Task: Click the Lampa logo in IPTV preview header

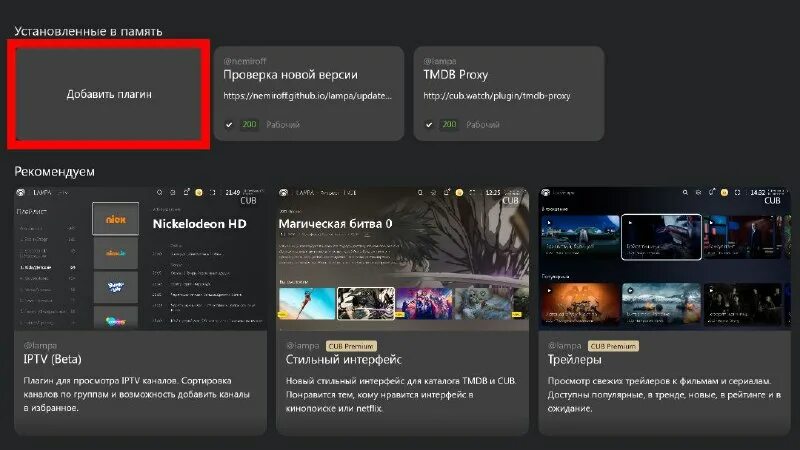Action: click(x=20, y=192)
